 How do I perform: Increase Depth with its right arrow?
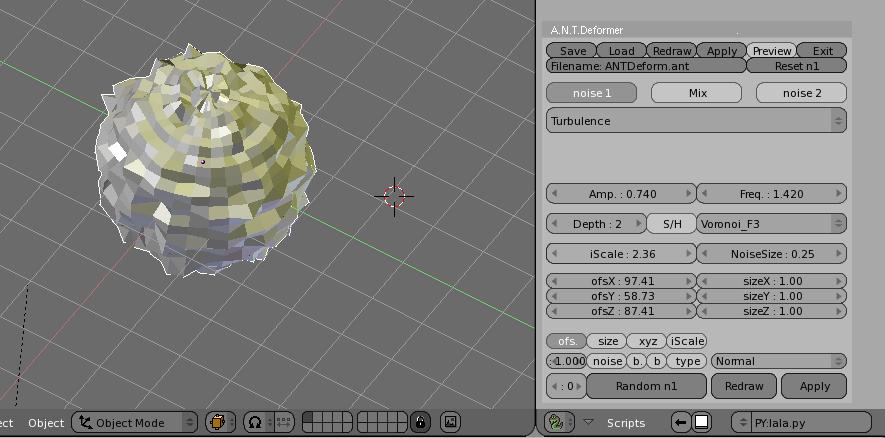[x=639, y=224]
